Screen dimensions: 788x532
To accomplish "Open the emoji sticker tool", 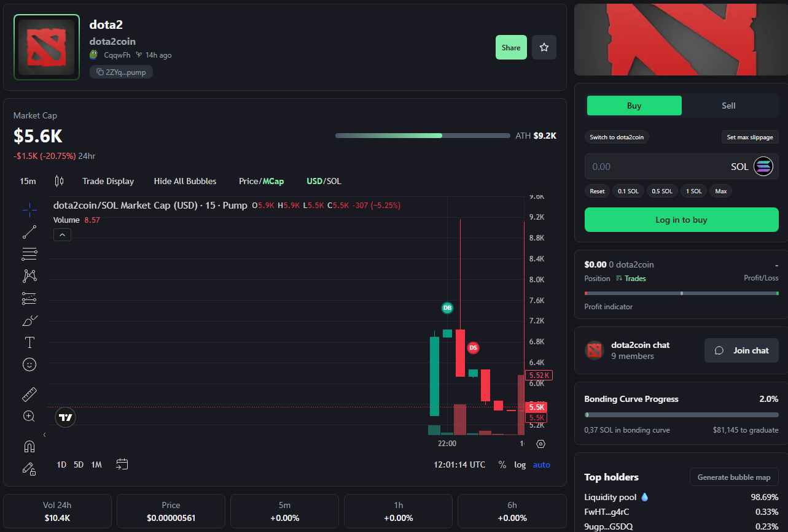I will [x=29, y=364].
